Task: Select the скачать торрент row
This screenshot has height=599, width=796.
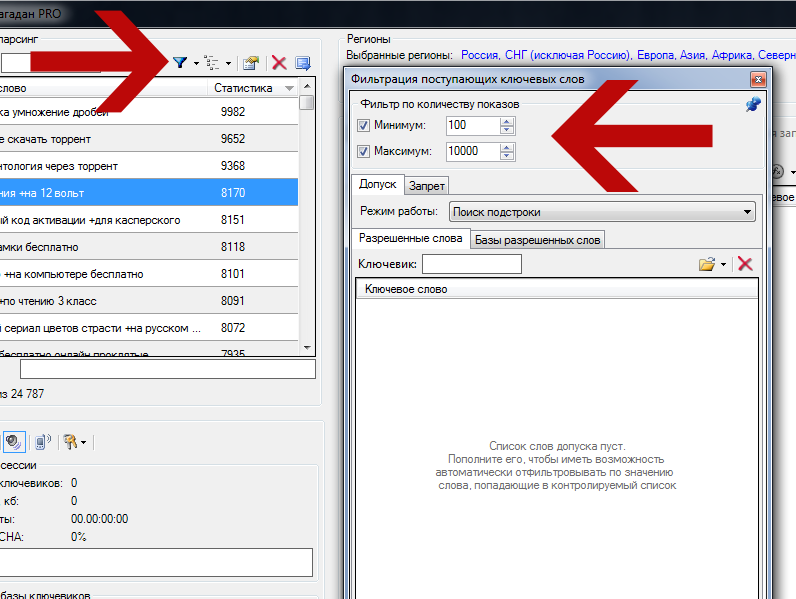Action: [149, 139]
